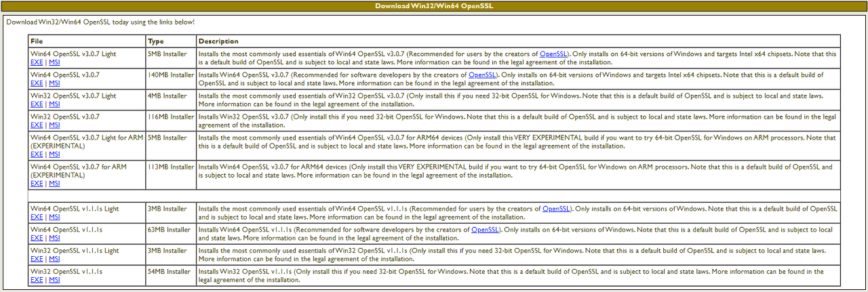Screen dimensions: 868x292
Task: Download MSI for 116MB Win32 OpenSSL v3.0.7
Action: pyautogui.click(x=54, y=125)
